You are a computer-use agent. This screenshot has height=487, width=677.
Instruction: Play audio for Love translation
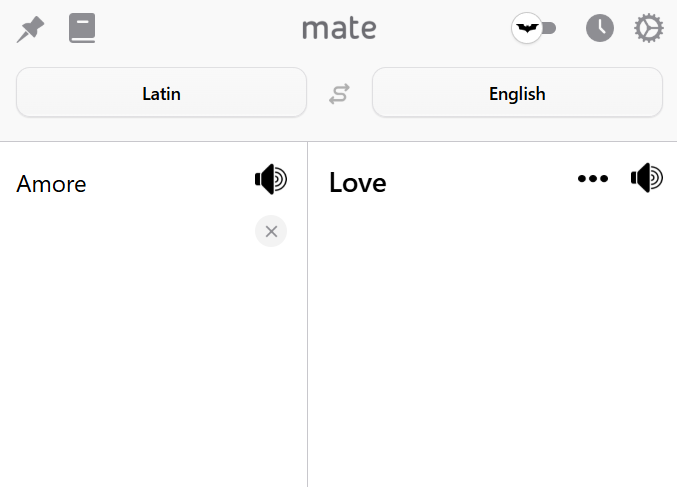click(x=647, y=177)
